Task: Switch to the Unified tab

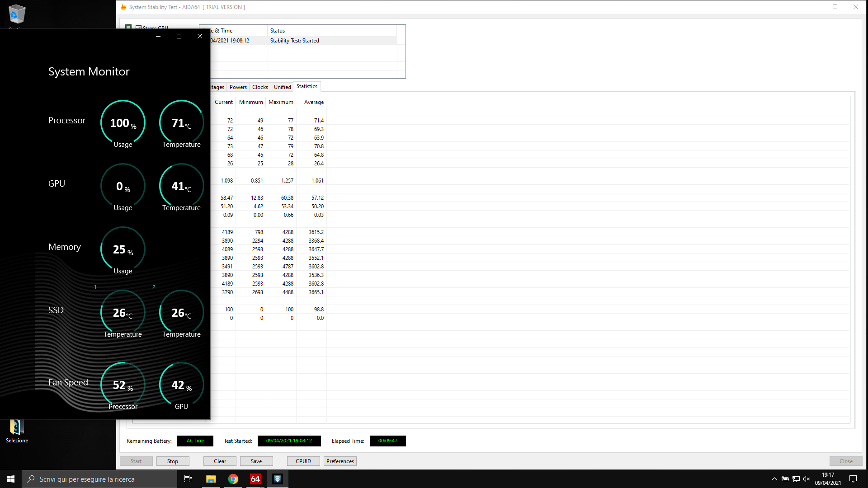Action: pos(282,87)
